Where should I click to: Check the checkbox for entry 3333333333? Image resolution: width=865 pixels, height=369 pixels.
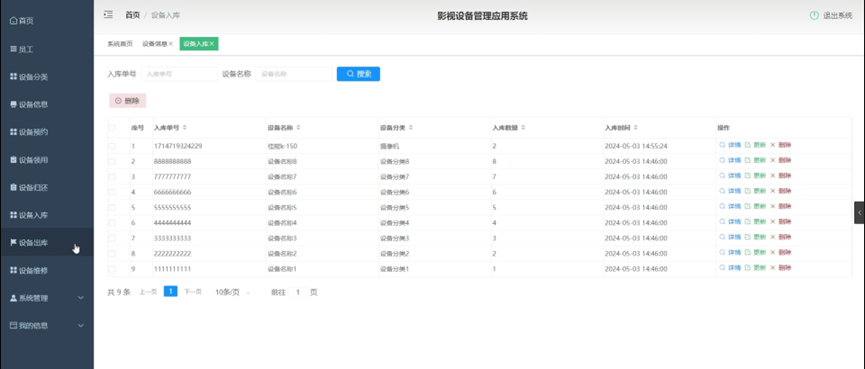point(112,238)
